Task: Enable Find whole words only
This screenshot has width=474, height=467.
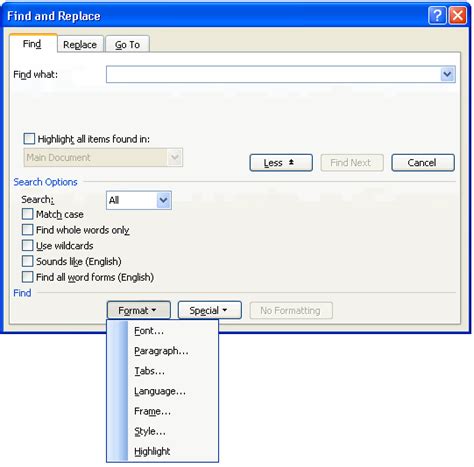Action: coord(28,230)
